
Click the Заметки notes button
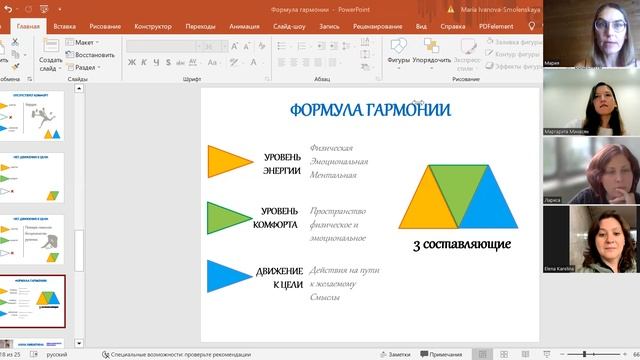coord(395,354)
